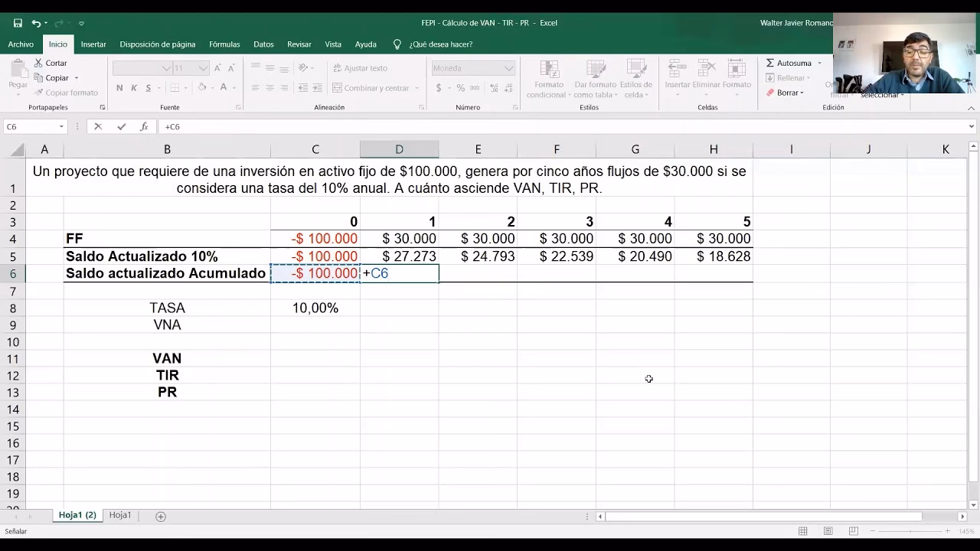Image resolution: width=980 pixels, height=551 pixels.
Task: Open the font size dropdown
Action: click(201, 67)
